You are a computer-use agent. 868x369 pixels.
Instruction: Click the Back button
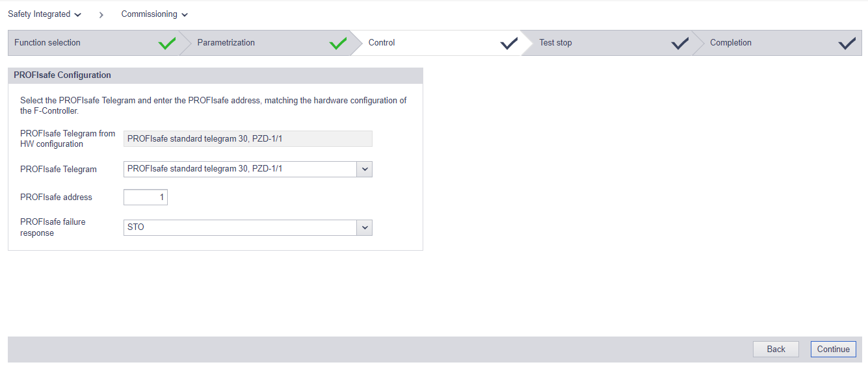(x=776, y=349)
